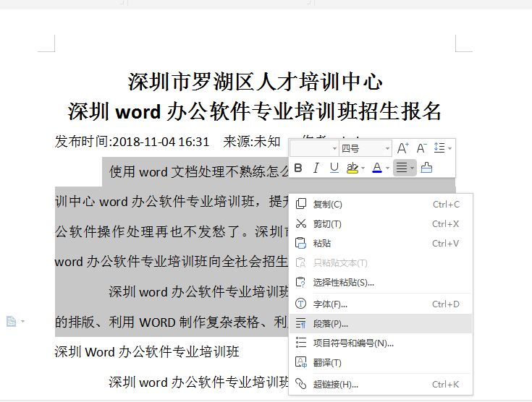This screenshot has height=402, width=532.
Task: Open 字体(F)... font dialog entry
Action: (x=381, y=304)
